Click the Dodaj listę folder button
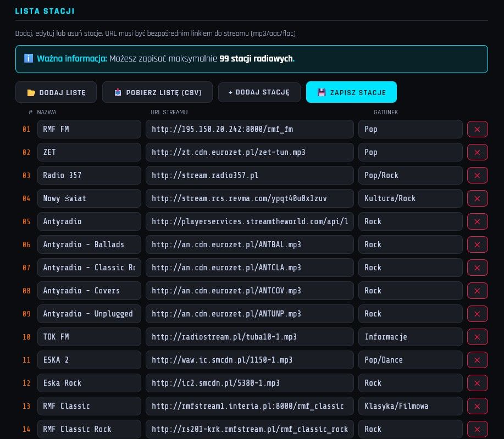 (x=56, y=92)
